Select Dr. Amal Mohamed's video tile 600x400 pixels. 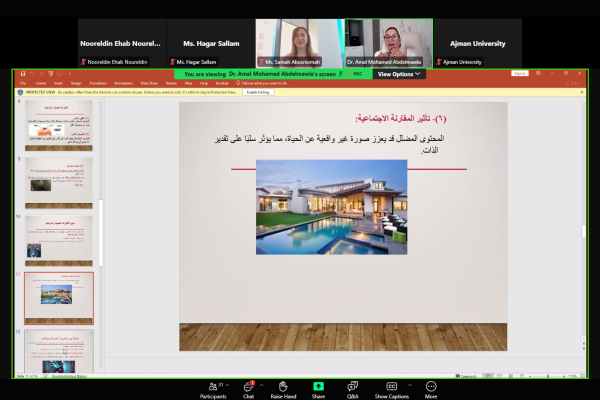click(388, 42)
